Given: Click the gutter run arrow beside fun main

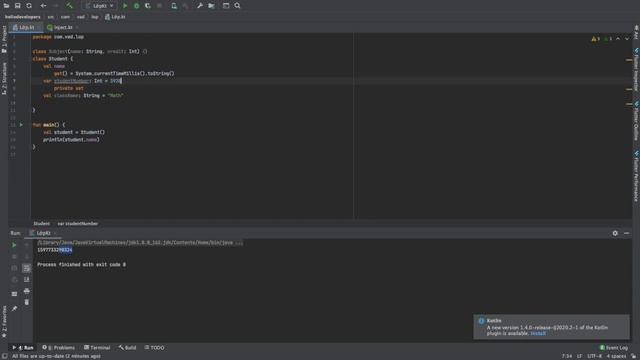Looking at the screenshot, I should coord(21,124).
